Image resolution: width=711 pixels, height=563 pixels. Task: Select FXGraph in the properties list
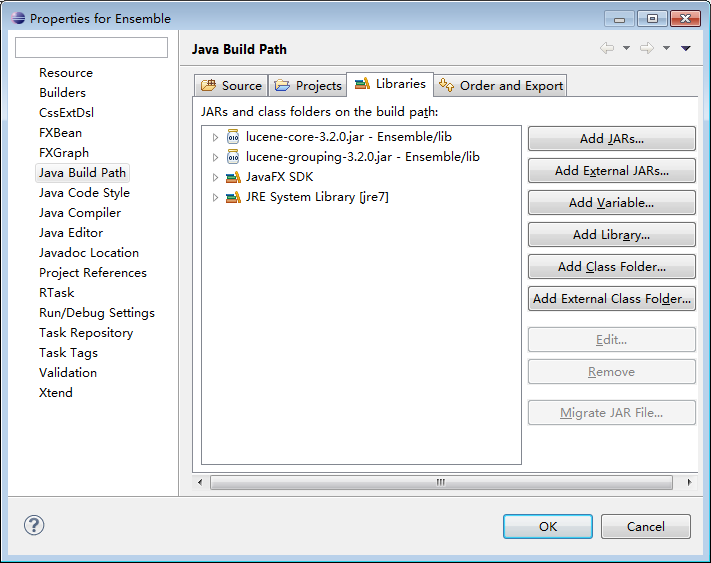[x=64, y=152]
